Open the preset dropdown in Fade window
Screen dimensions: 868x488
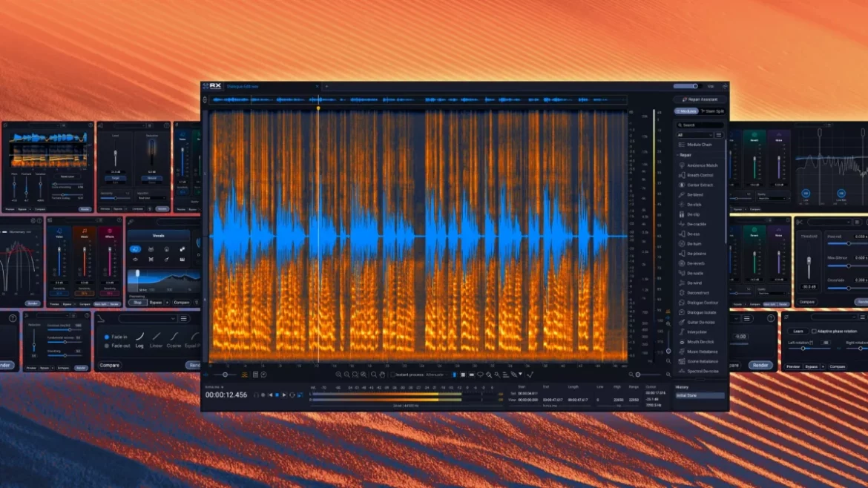[148, 319]
